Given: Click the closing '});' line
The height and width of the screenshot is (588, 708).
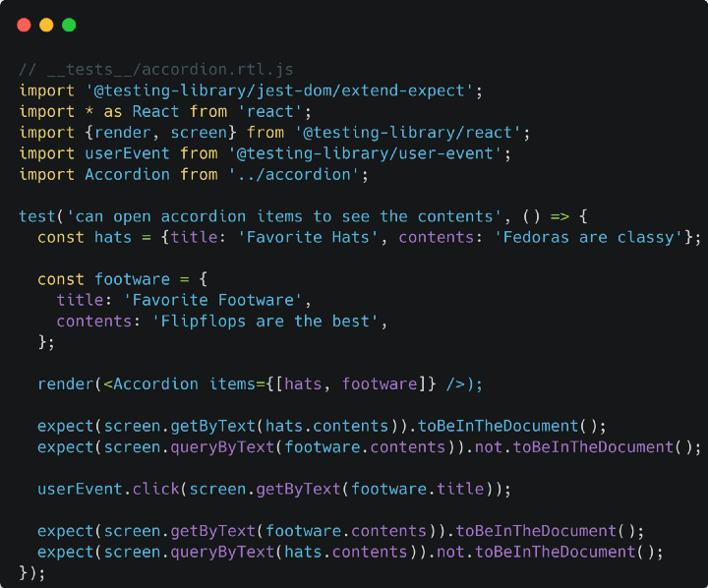Looking at the screenshot, I should (32, 573).
